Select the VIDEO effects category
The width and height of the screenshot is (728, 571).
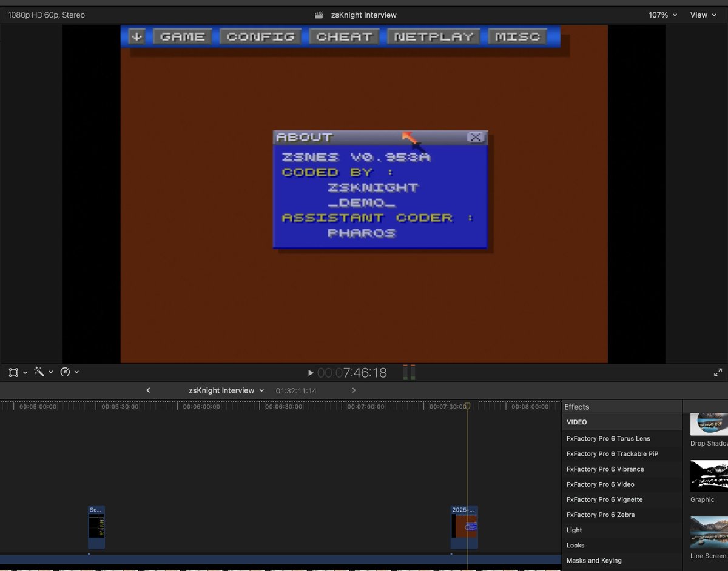[x=622, y=422]
